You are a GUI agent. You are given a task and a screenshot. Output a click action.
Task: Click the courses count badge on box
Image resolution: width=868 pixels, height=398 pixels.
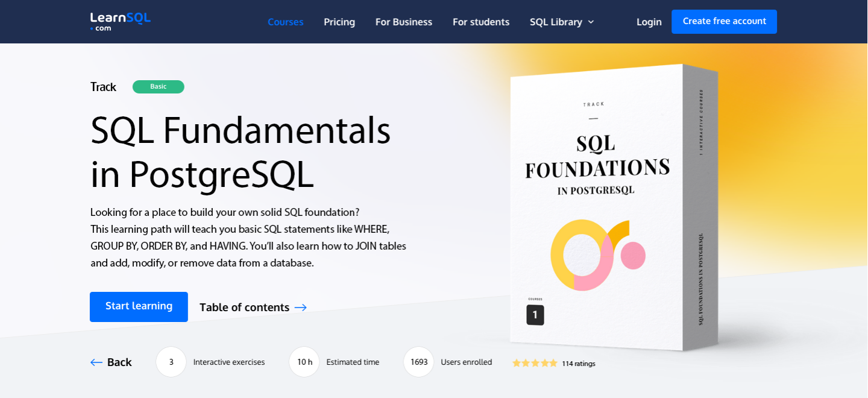(535, 315)
